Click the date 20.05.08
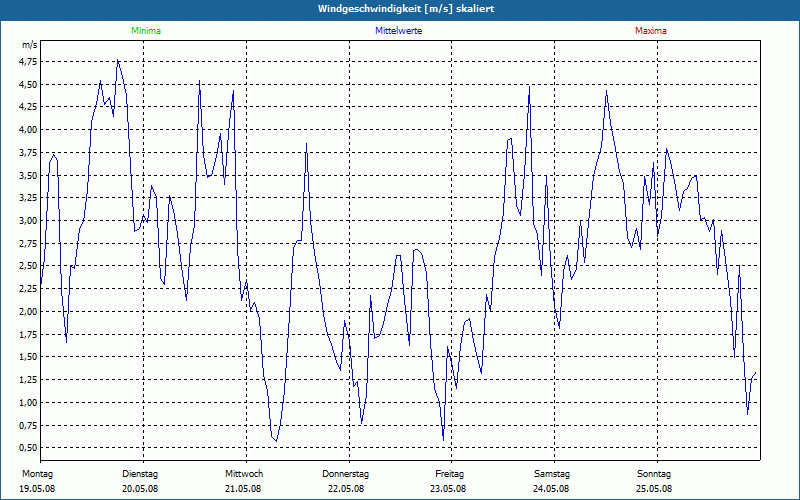The image size is (800, 500). click(140, 489)
